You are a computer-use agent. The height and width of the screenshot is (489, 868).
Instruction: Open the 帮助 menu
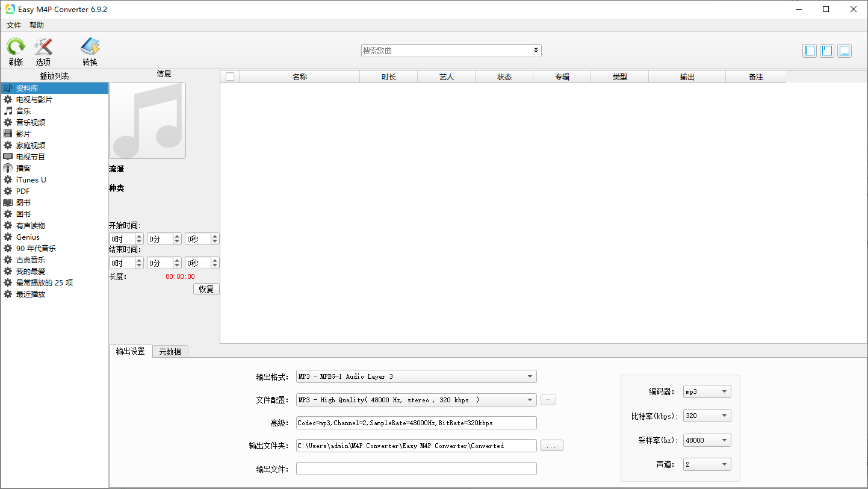(37, 25)
